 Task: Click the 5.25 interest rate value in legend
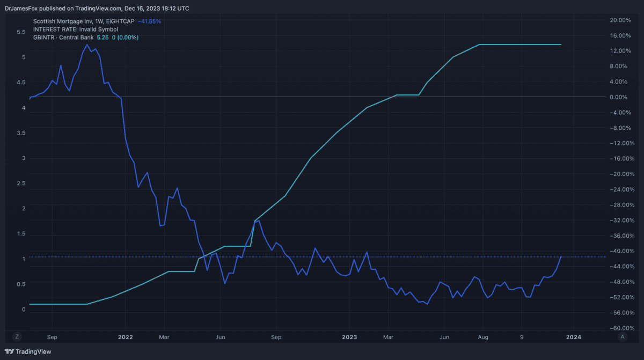103,38
